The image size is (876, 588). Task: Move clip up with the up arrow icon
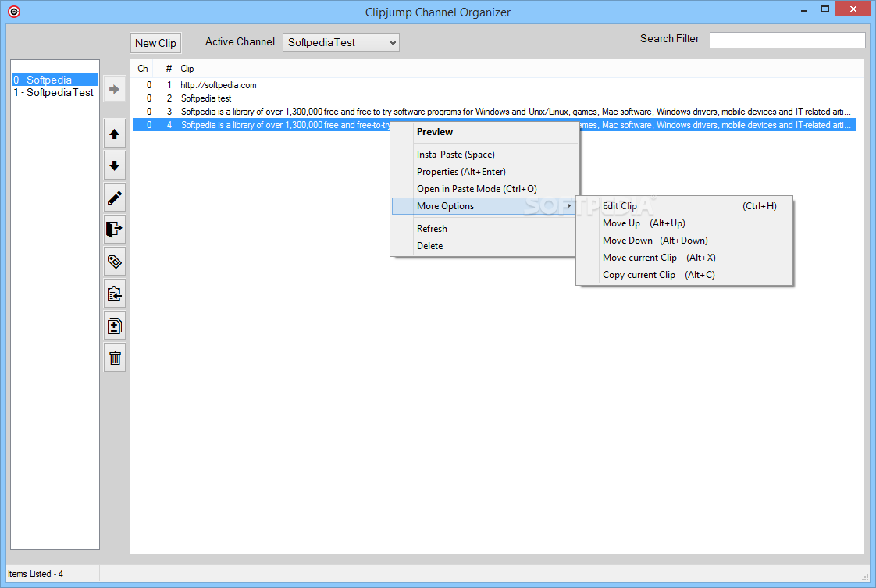(115, 134)
